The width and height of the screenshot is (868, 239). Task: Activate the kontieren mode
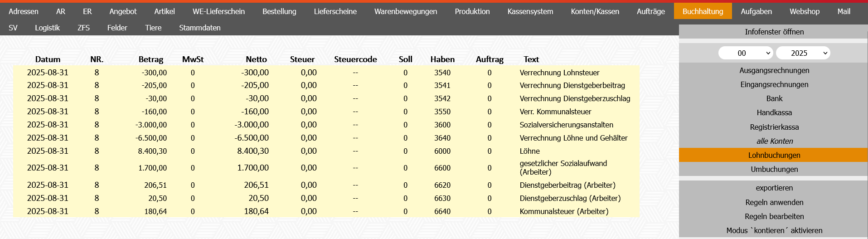click(774, 230)
